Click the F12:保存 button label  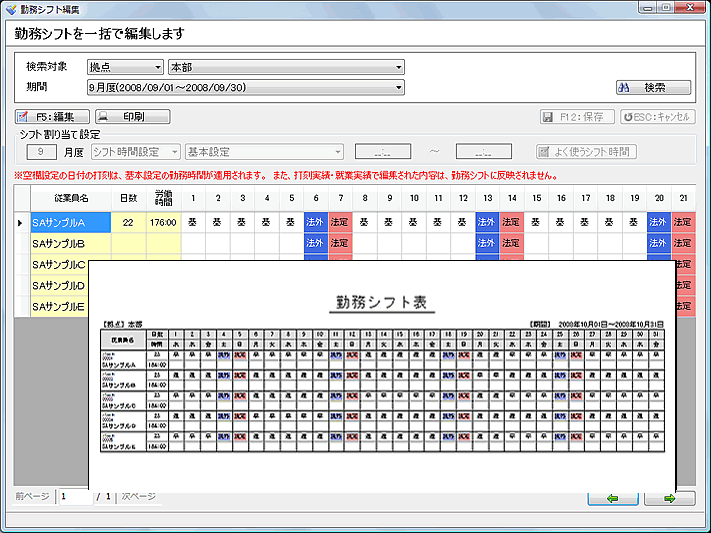(582, 117)
